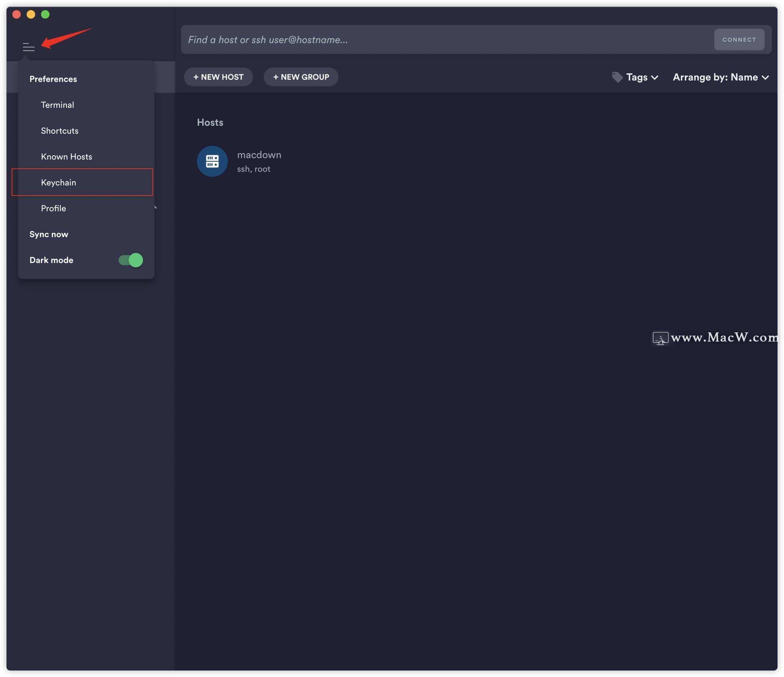The image size is (784, 677).
Task: Open the Profile menu entry
Action: pyautogui.click(x=53, y=208)
